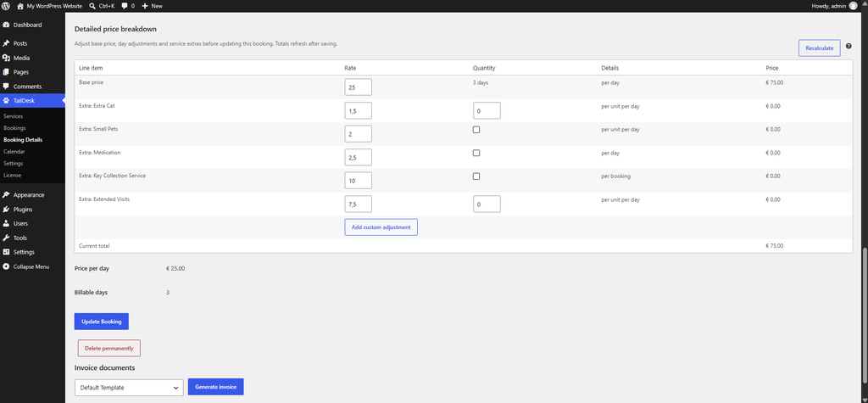Screen dimensions: 868x403
Task: Click the Add custom adjustment button
Action: tap(381, 227)
